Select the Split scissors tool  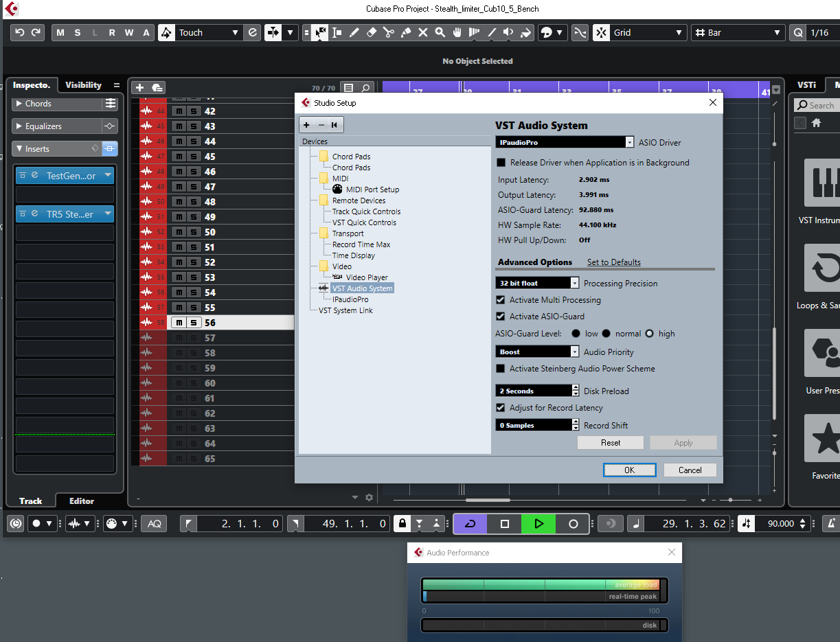[x=389, y=32]
